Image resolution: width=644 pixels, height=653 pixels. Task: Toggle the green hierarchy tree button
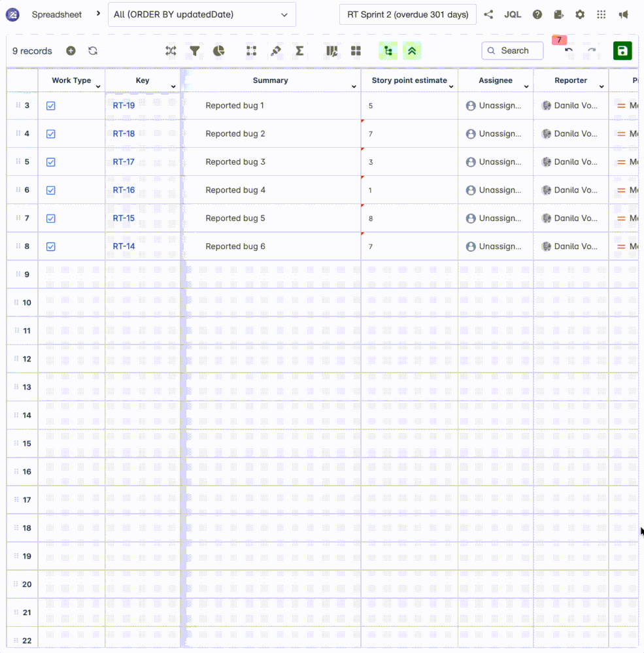click(x=388, y=51)
